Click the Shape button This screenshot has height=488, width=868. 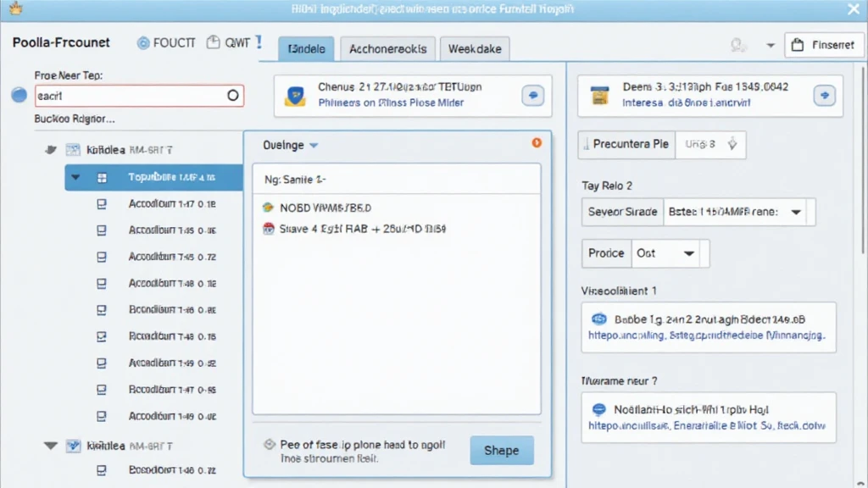tap(502, 451)
